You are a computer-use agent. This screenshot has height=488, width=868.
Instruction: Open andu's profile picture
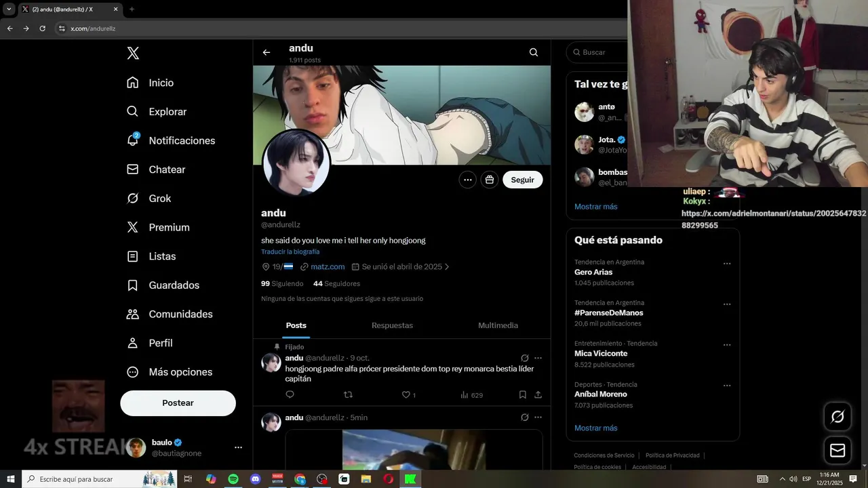296,163
